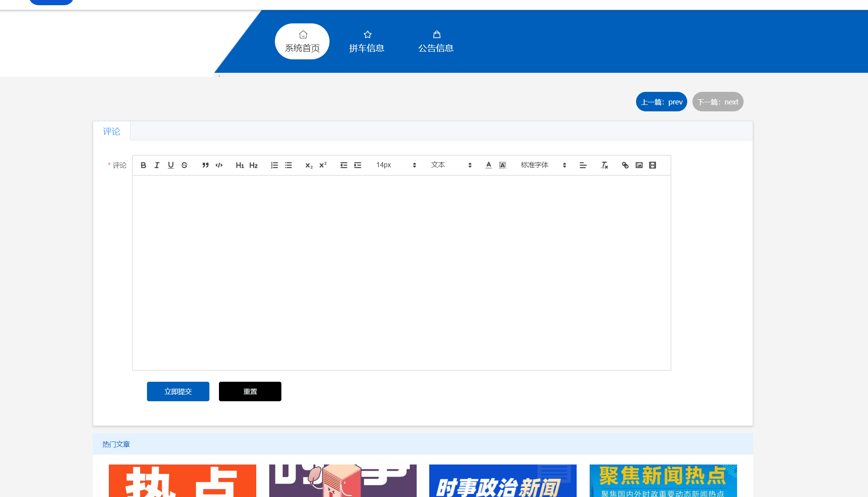Open the text color picker
868x497 pixels.
[488, 165]
